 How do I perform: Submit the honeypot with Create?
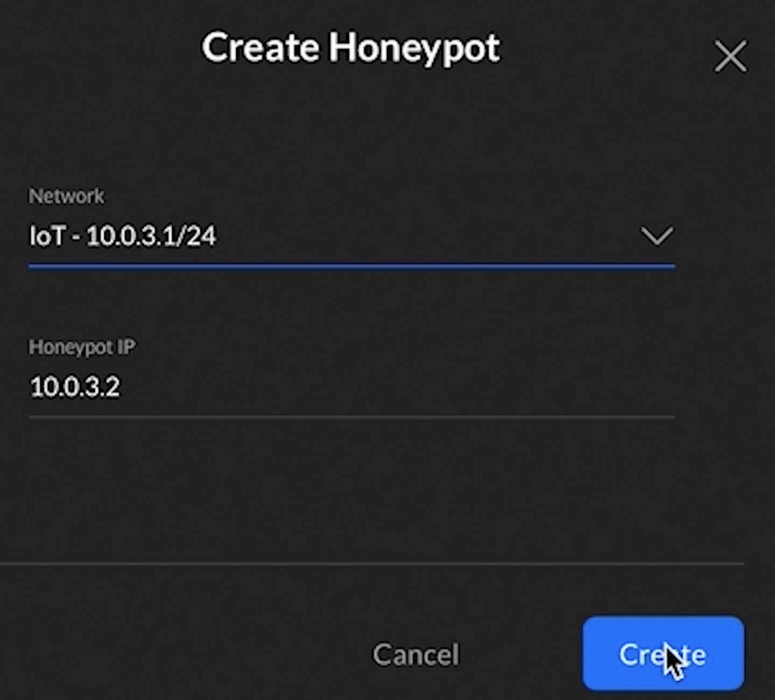[663, 653]
